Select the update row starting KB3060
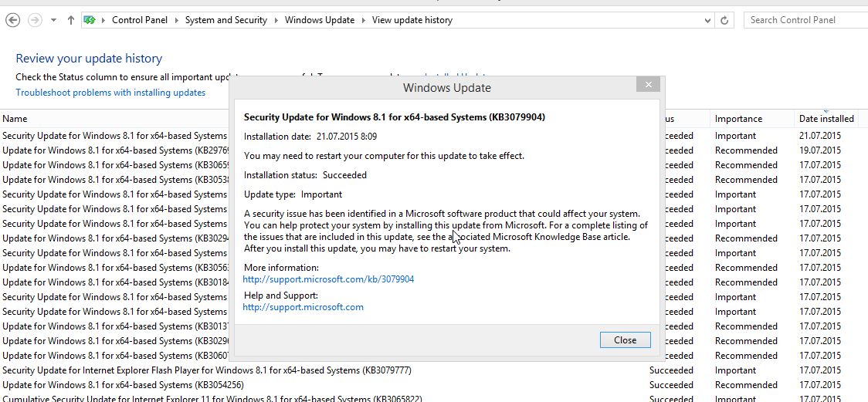The height and width of the screenshot is (402, 868). [115, 355]
